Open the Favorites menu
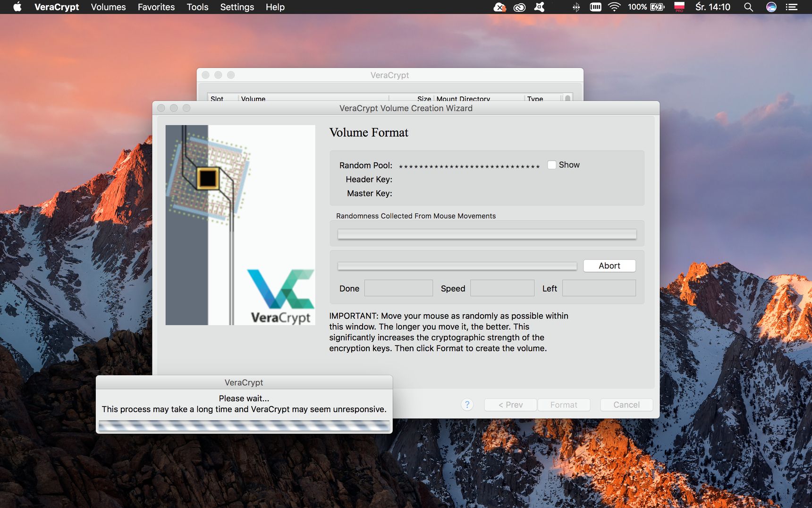Screen dimensions: 812x508 156,7
